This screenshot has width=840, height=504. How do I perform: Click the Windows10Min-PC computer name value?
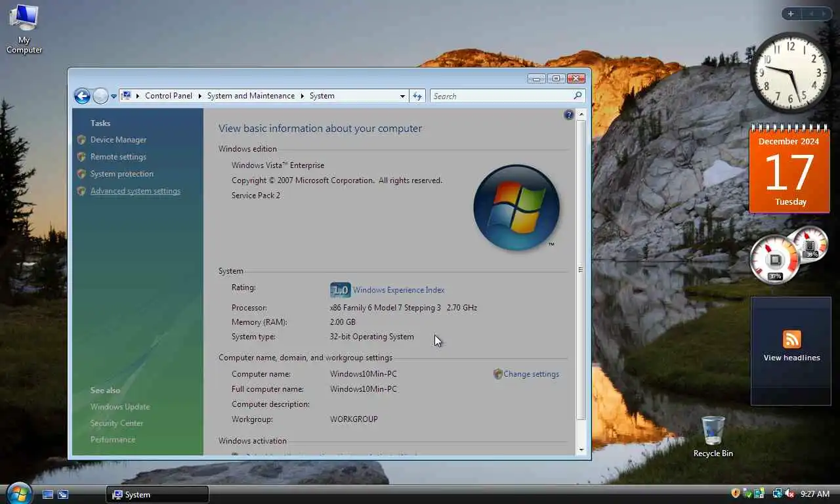point(364,374)
